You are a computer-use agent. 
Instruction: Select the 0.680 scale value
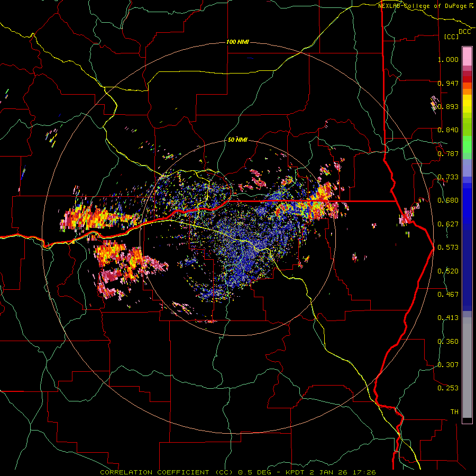448,200
